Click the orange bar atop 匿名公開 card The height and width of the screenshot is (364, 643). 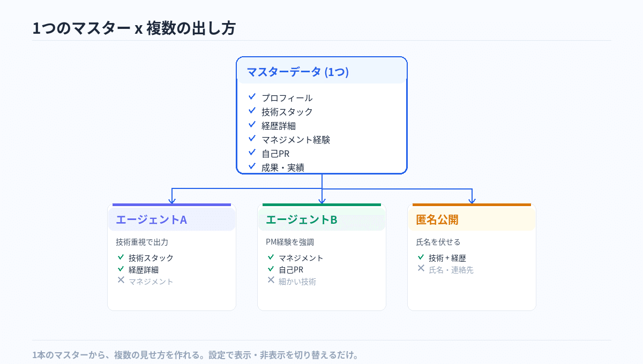[472, 204]
